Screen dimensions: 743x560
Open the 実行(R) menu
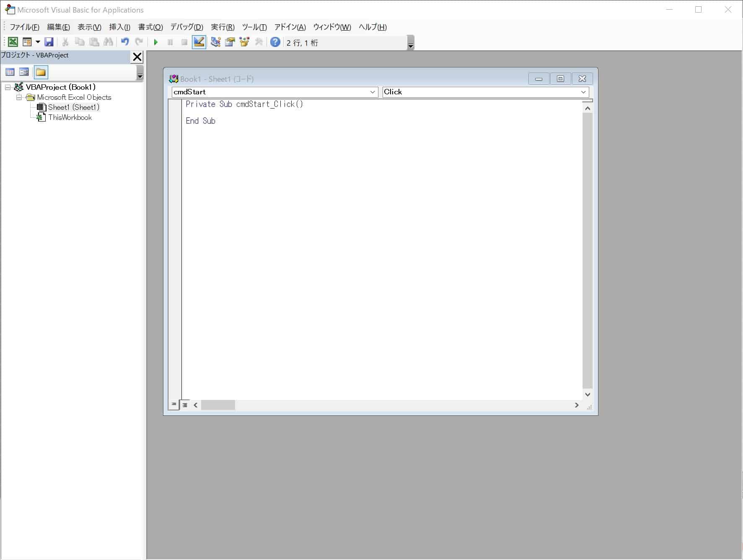[223, 27]
